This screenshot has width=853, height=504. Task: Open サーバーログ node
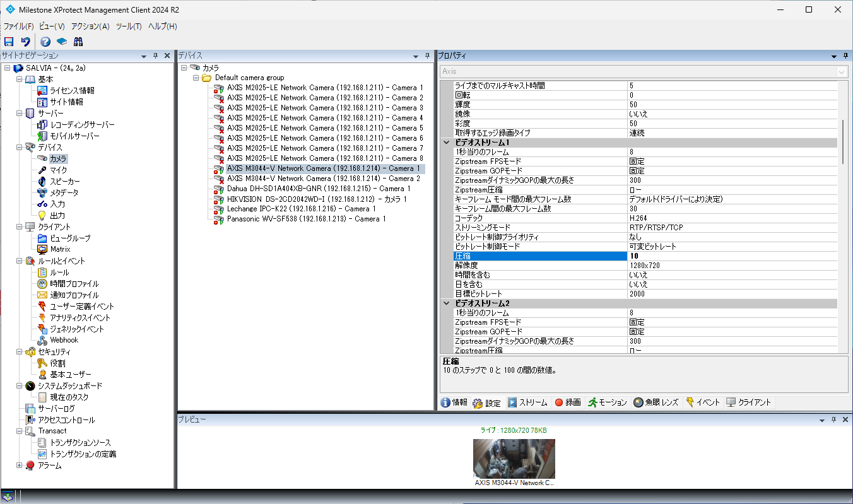tap(56, 409)
